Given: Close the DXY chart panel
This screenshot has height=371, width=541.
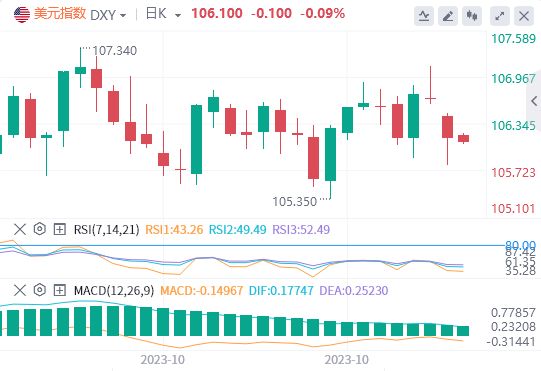Looking at the screenshot, I should pos(524,16).
